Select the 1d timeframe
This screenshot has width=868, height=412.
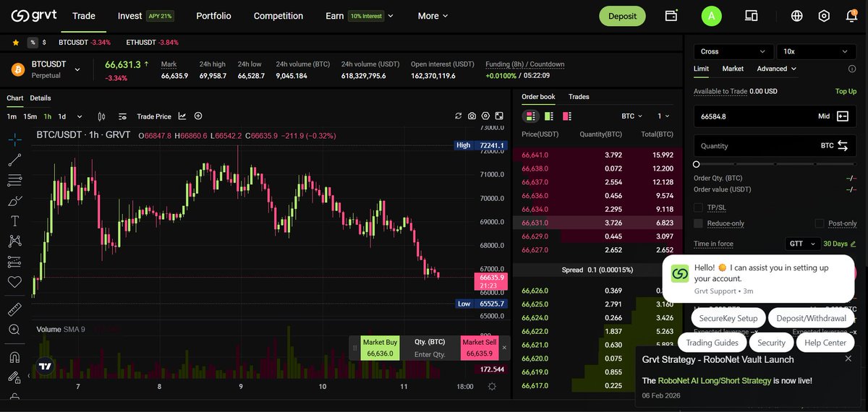click(x=62, y=116)
